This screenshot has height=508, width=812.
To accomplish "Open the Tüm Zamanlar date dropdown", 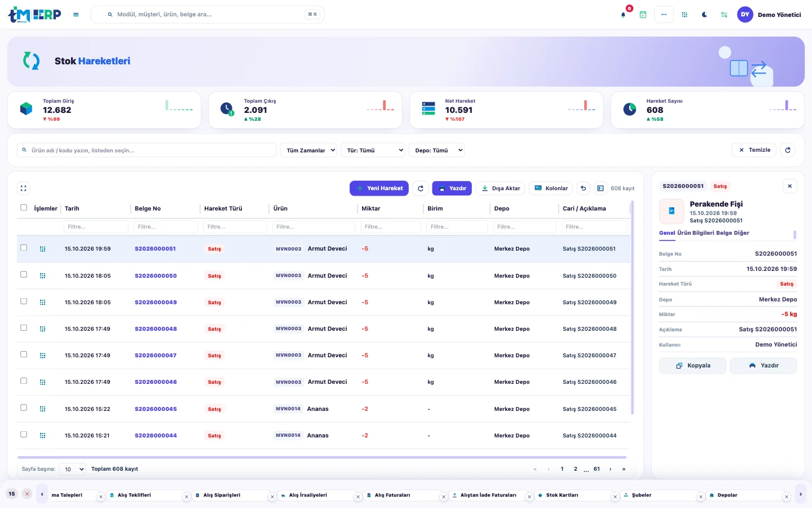I will click(x=308, y=150).
